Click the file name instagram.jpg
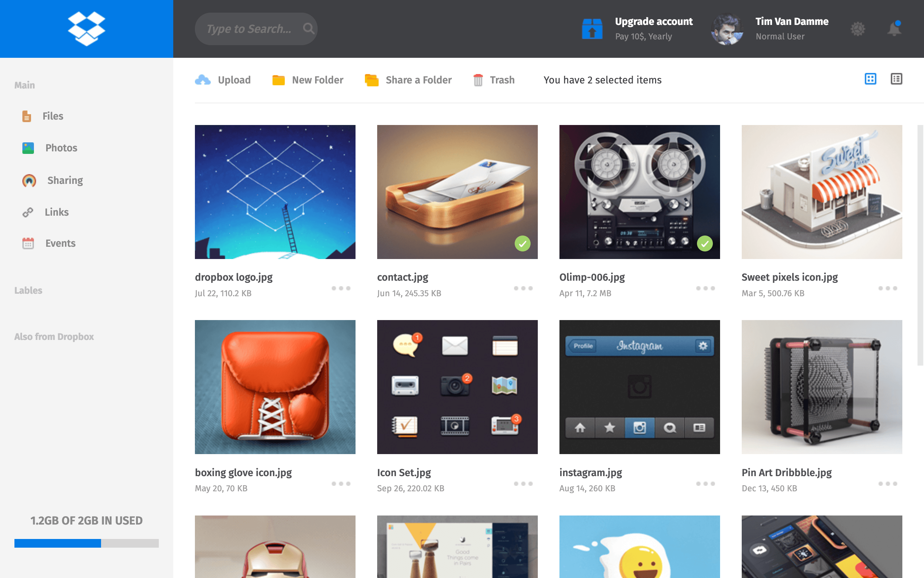Screen dimensions: 924x578 click(x=590, y=473)
